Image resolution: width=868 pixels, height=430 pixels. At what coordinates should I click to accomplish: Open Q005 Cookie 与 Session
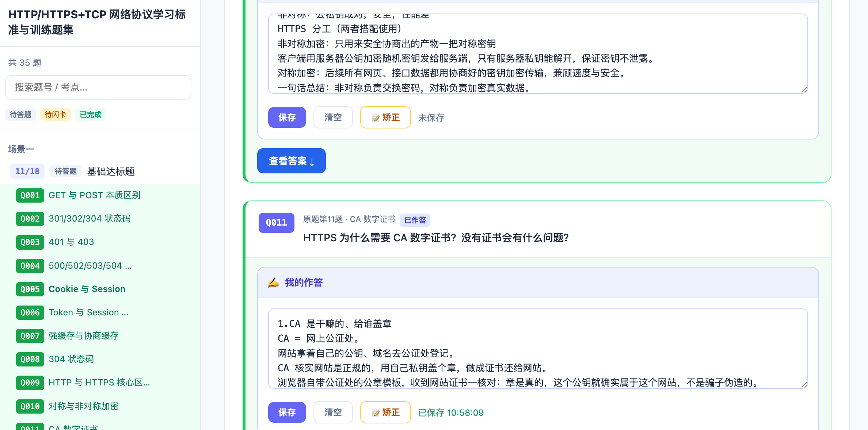point(100,289)
